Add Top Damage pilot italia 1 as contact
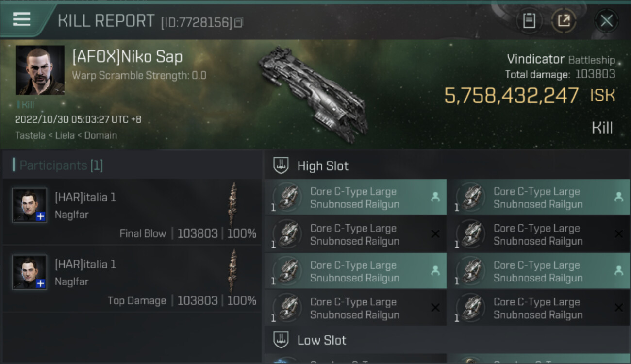631x364 pixels. pos(41,283)
